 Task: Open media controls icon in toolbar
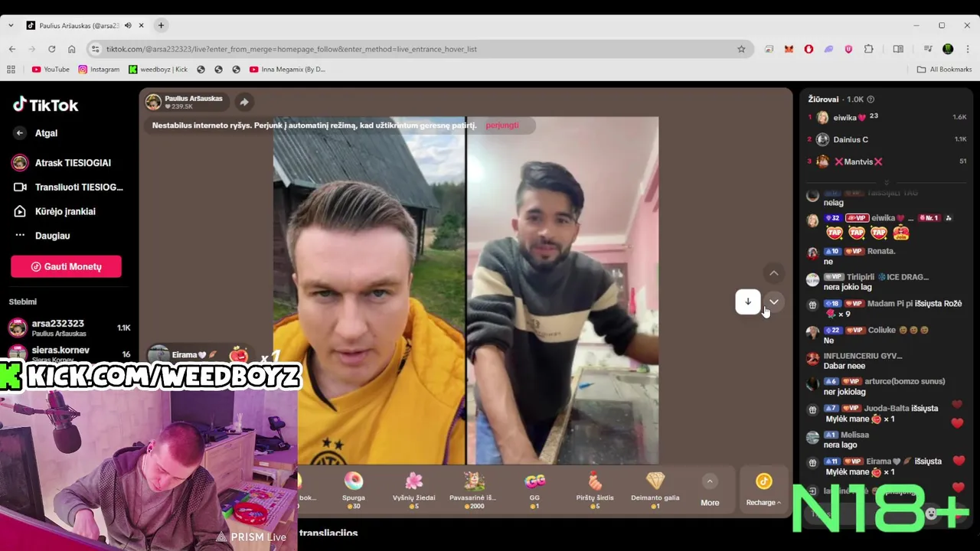(928, 49)
